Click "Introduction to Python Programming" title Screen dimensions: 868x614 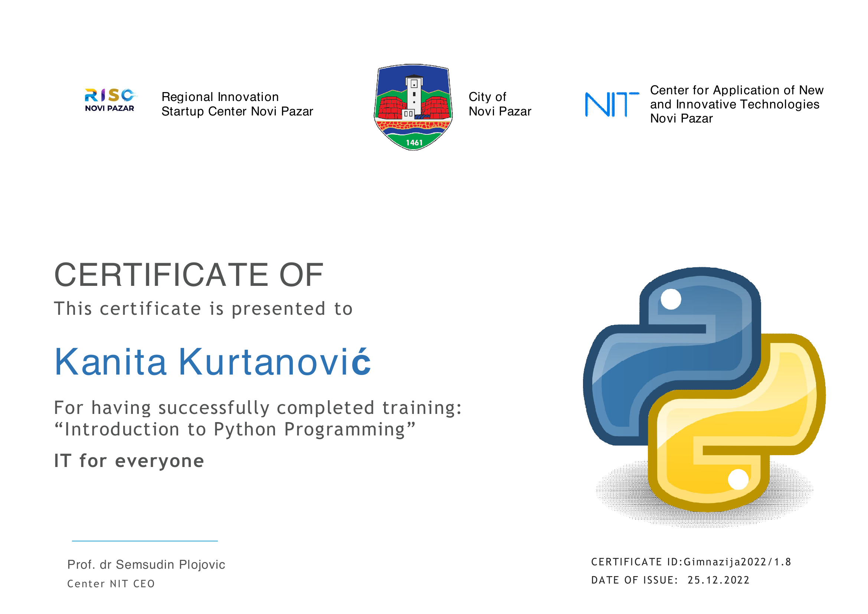(x=235, y=430)
